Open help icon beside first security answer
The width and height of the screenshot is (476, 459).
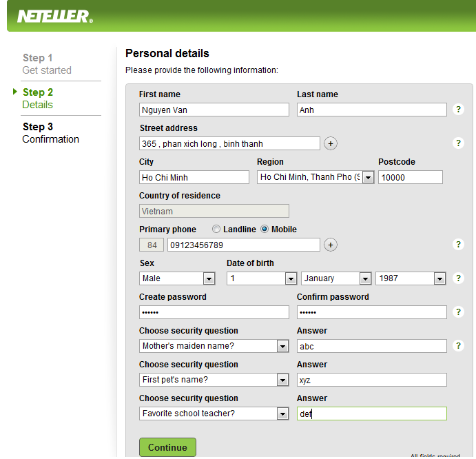[x=458, y=346]
